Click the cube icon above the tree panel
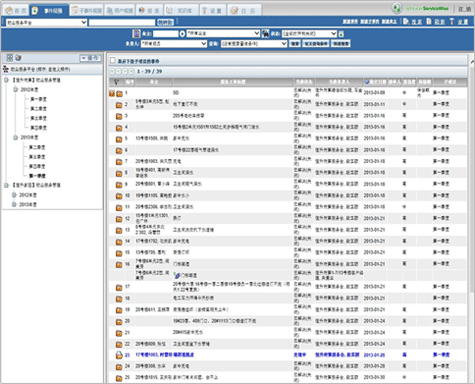This screenshot has height=384, width=475. click(18, 58)
